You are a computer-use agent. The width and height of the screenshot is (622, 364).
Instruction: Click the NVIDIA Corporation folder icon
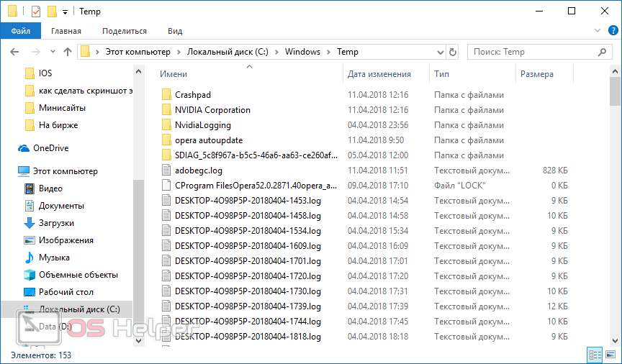[x=166, y=110]
